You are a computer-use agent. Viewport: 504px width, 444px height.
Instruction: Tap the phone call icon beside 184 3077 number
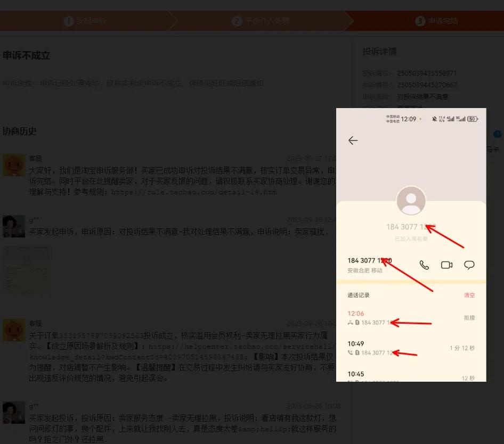click(424, 265)
